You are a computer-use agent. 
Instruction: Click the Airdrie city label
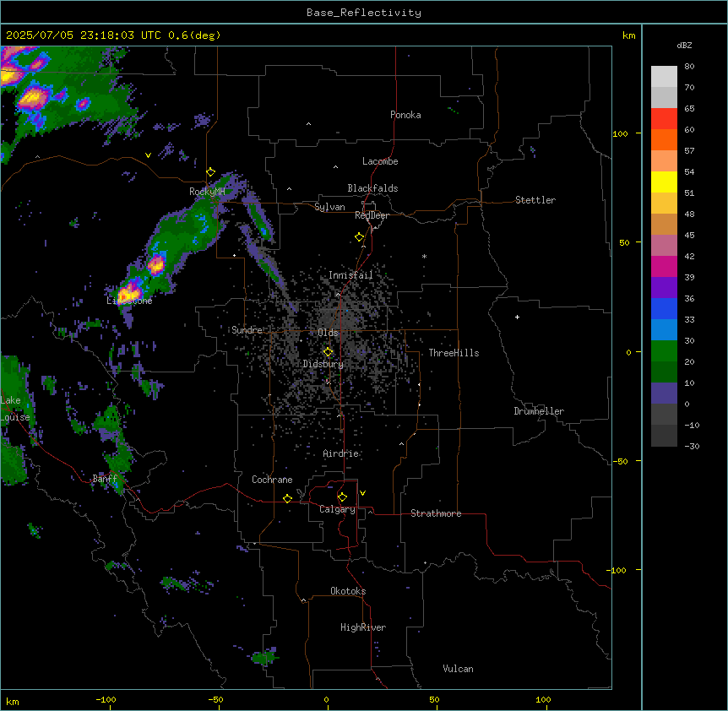(341, 453)
